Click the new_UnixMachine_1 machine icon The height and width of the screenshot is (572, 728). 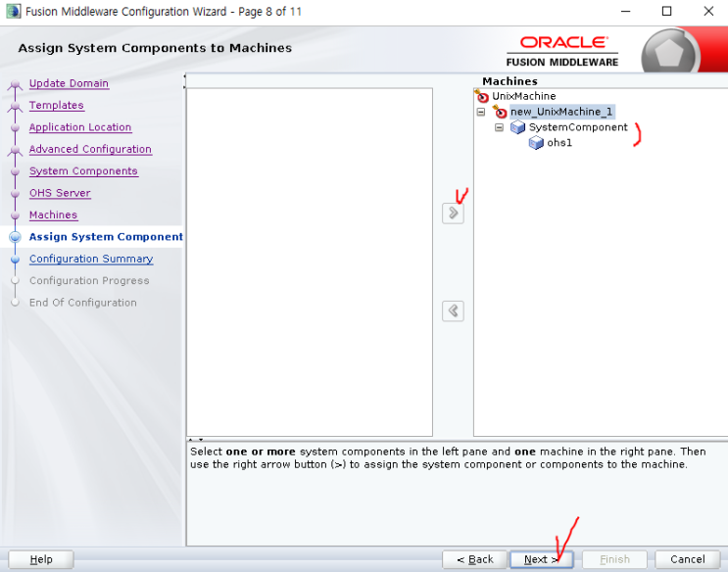500,112
